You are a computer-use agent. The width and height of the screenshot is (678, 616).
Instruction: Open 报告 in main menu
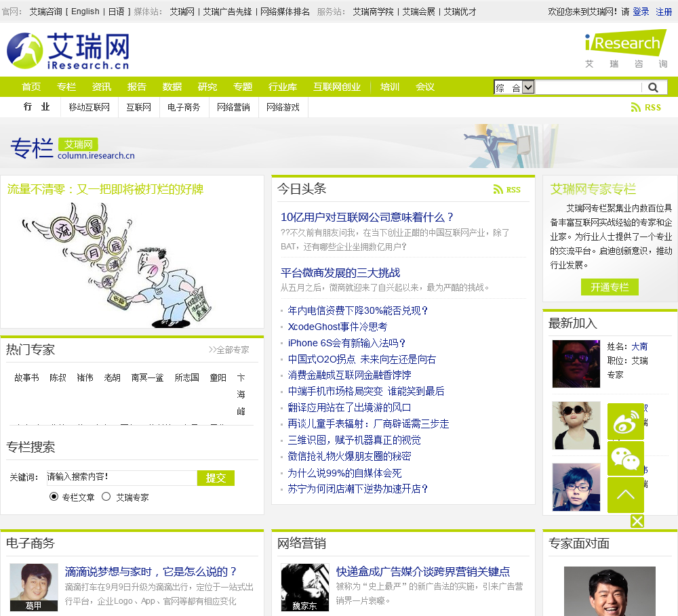click(x=137, y=87)
